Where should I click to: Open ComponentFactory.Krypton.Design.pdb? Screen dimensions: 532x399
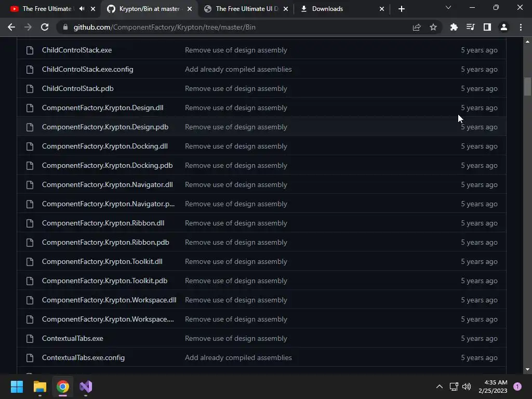105,127
